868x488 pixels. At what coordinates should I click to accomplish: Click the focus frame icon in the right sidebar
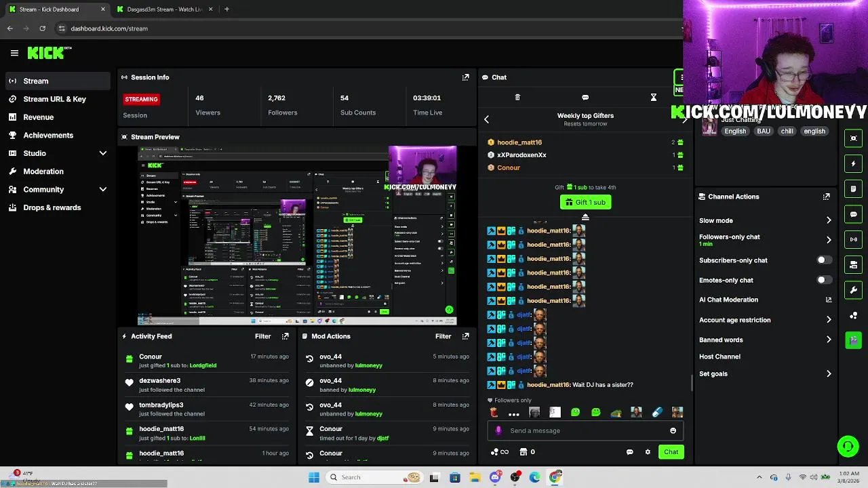(854, 138)
